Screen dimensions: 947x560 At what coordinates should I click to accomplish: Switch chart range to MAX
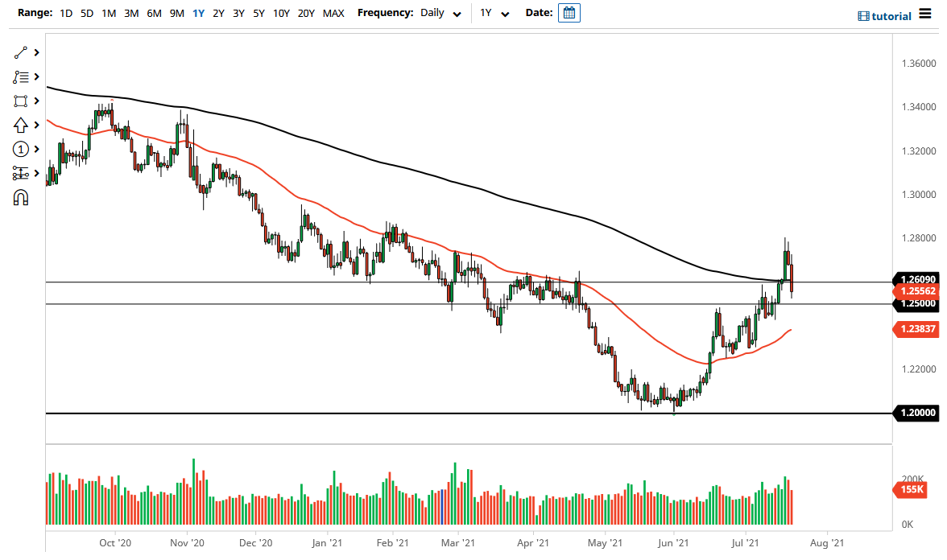333,14
